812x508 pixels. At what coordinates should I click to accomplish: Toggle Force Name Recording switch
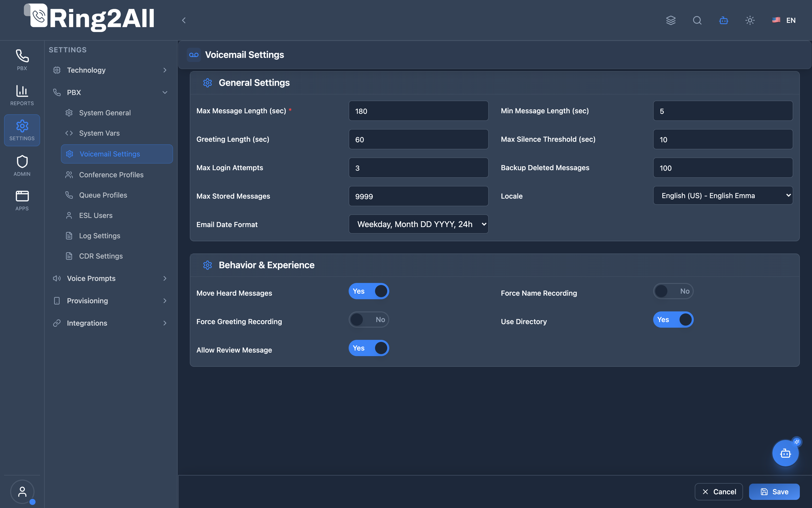(x=673, y=291)
